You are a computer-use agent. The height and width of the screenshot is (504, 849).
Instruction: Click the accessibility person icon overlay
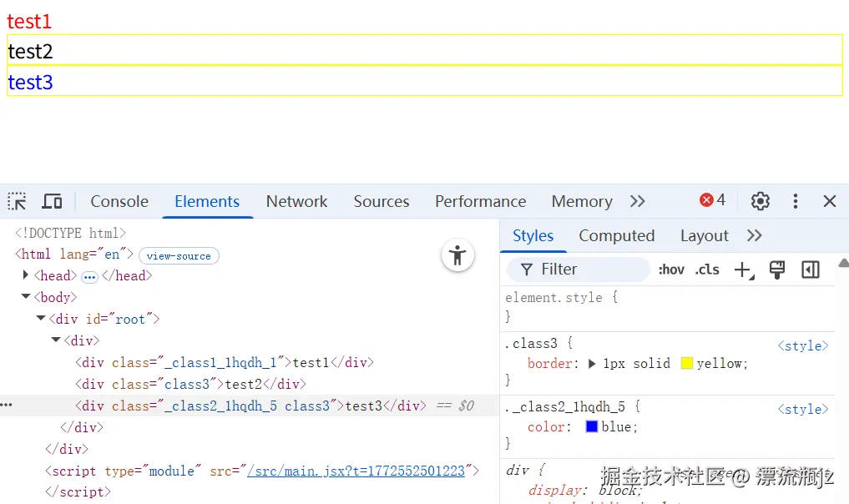tap(457, 256)
